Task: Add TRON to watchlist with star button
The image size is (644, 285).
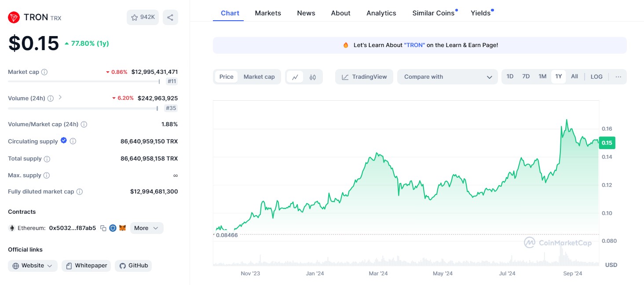Action: coord(143,17)
